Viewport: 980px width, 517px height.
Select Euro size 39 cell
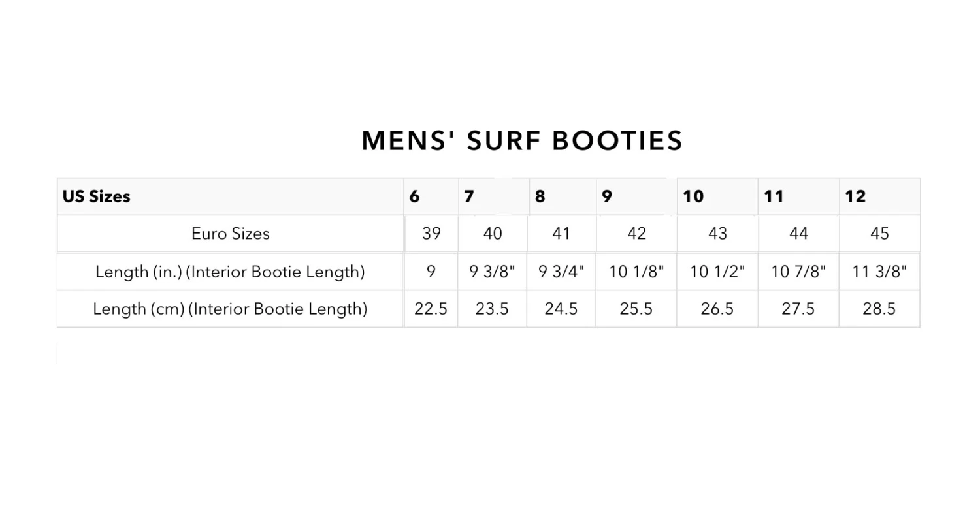[431, 234]
